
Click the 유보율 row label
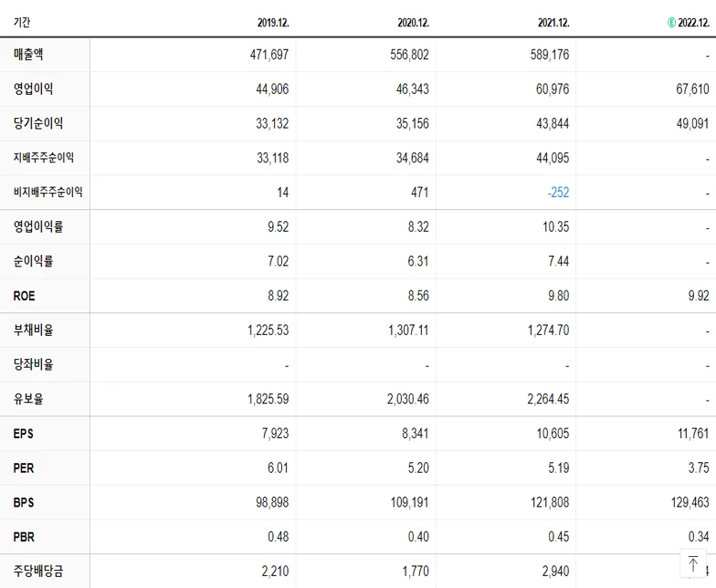coord(28,399)
